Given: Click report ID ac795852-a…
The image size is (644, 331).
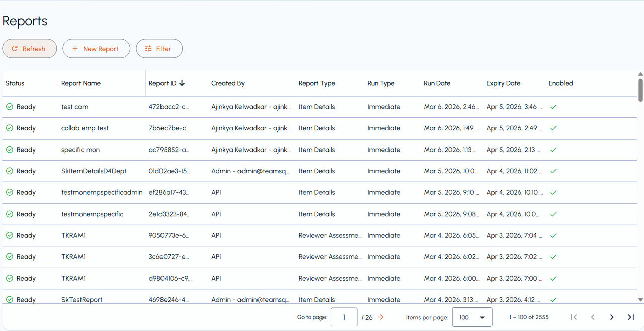Looking at the screenshot, I should [x=170, y=150].
